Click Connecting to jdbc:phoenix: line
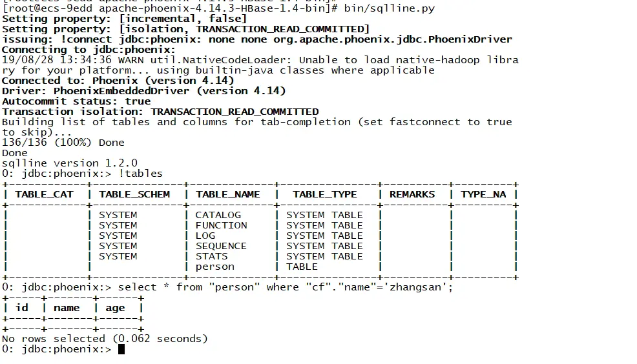 pos(89,50)
